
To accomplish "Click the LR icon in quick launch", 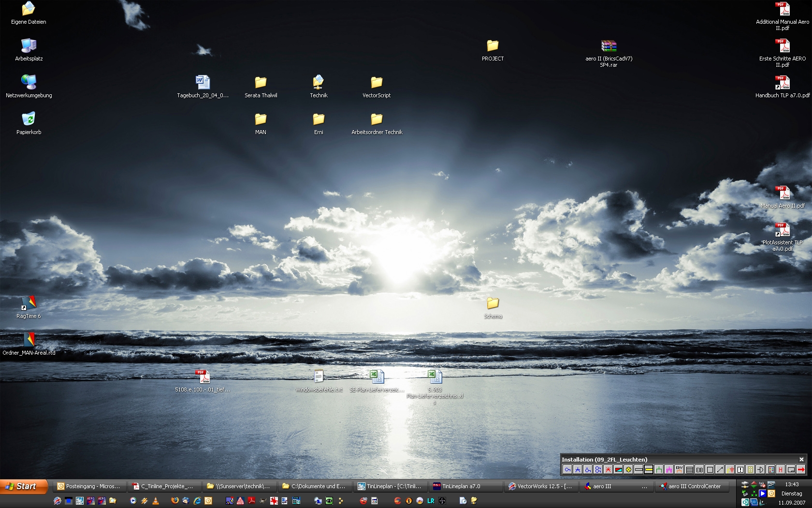I will 431,501.
